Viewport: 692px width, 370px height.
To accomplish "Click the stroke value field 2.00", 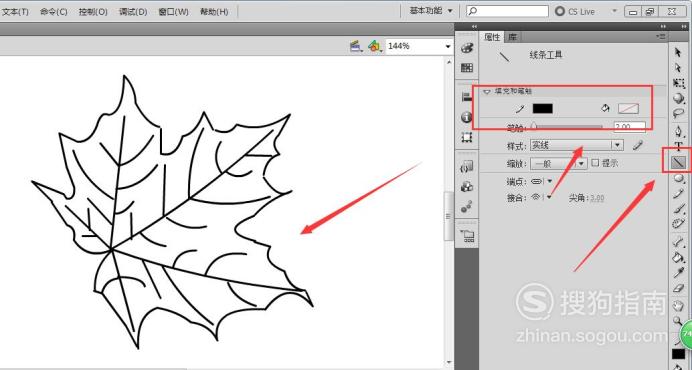I will (630, 127).
